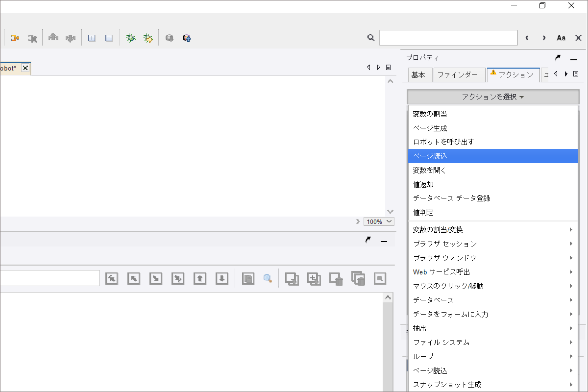The image size is (588, 392).
Task: Close the robot* editor tab
Action: pos(25,68)
